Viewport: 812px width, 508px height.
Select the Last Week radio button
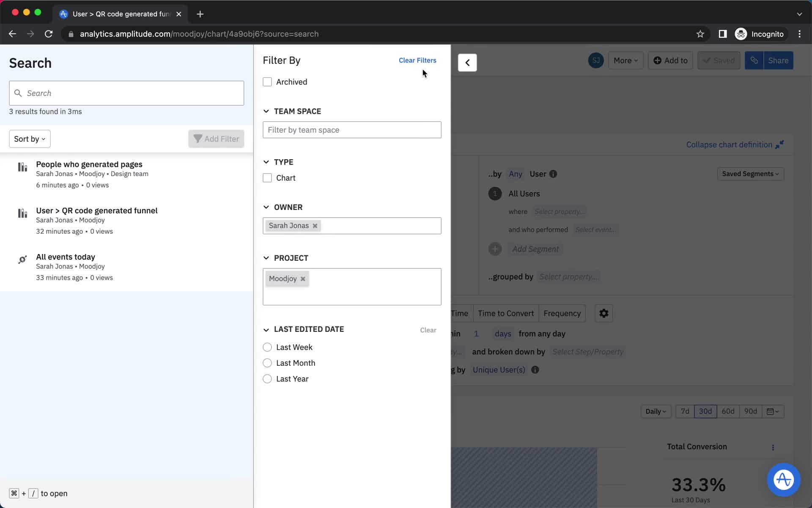point(267,347)
